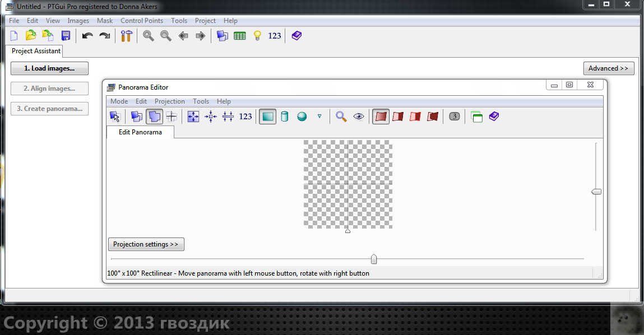Click the purple help book in Panorama Editor

[494, 117]
